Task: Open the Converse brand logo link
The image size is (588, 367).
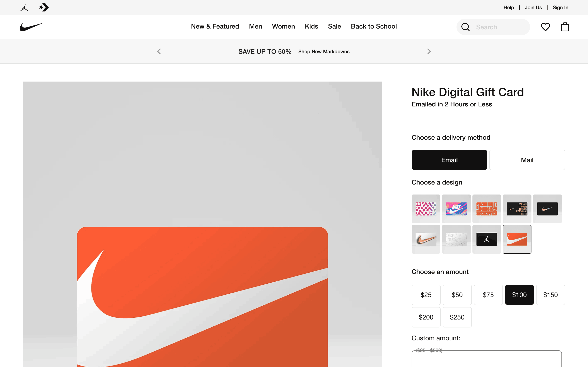Action: point(44,8)
